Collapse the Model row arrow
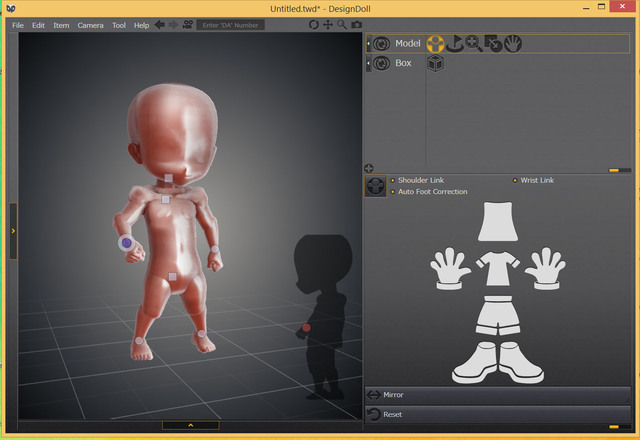Screen dimensions: 640x440 369,44
